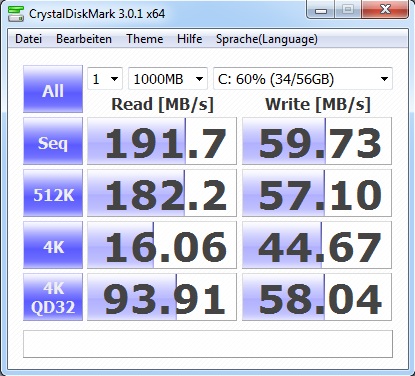Open the Sprache(Language) menu
The height and width of the screenshot is (376, 415).
(267, 39)
